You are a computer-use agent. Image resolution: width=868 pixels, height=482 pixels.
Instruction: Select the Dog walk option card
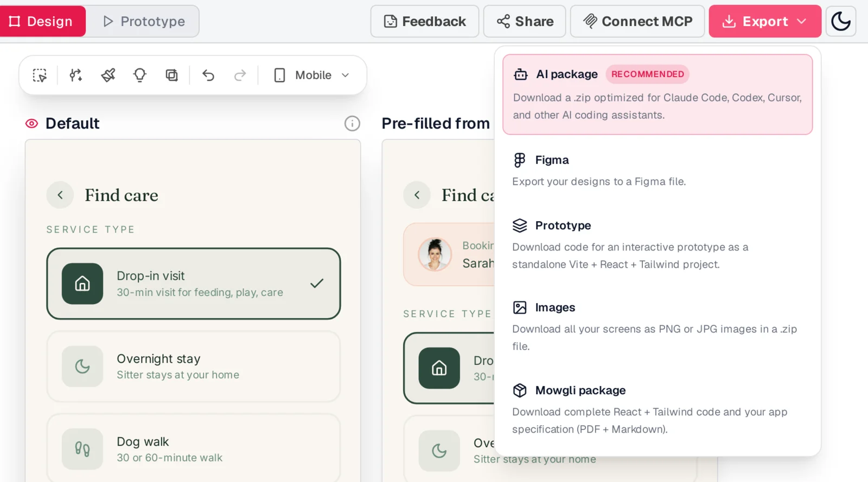click(194, 448)
